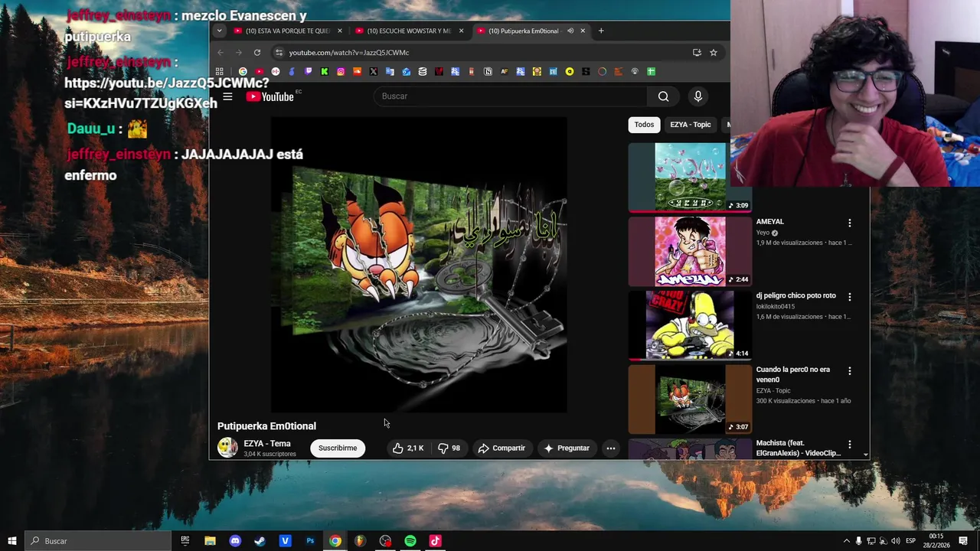Open Epic Games Launcher from the taskbar
Image resolution: width=980 pixels, height=551 pixels.
point(185,541)
